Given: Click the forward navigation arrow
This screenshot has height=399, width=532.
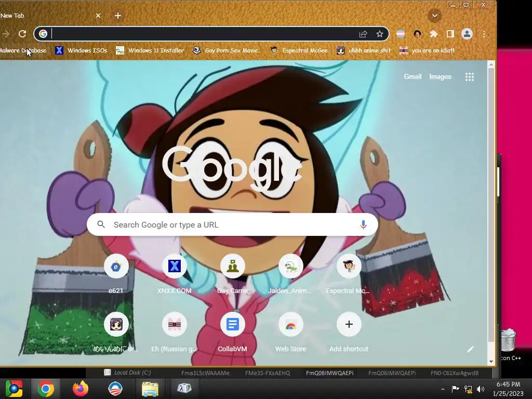Looking at the screenshot, I should coord(5,34).
